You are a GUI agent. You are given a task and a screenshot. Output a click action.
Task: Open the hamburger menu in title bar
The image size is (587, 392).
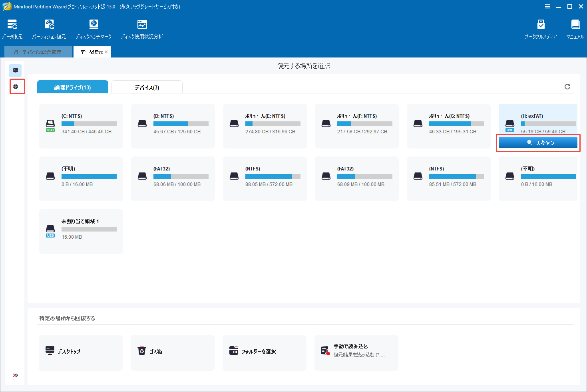pyautogui.click(x=547, y=6)
